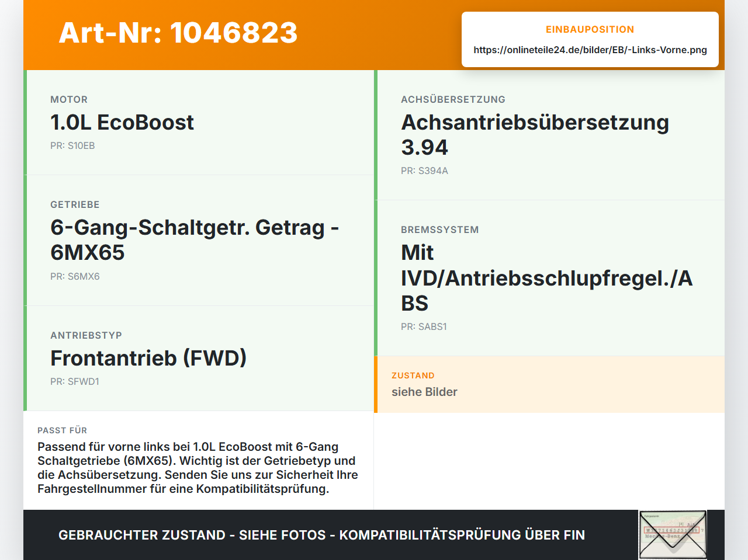Click the GEBRAUCHTER ZUSTAND footer text
Viewport: 748px width, 560px height.
click(x=321, y=535)
